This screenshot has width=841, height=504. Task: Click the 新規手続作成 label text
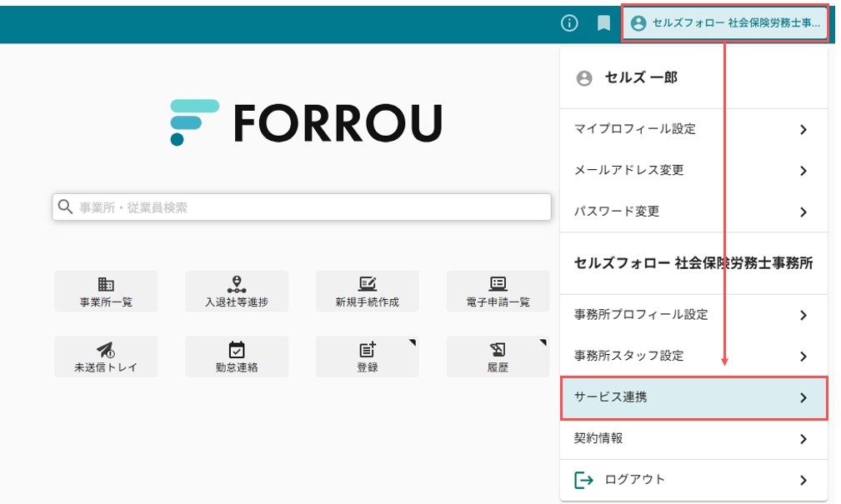coord(368,302)
